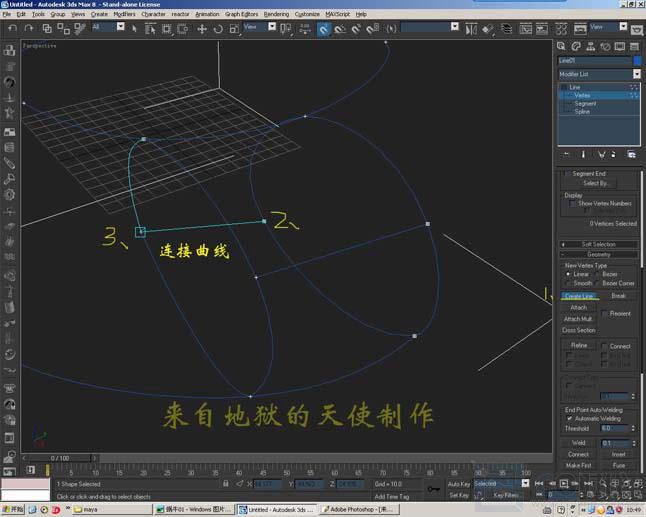
Task: Toggle the highlighted 3D Snaps magnet
Action: [324, 28]
